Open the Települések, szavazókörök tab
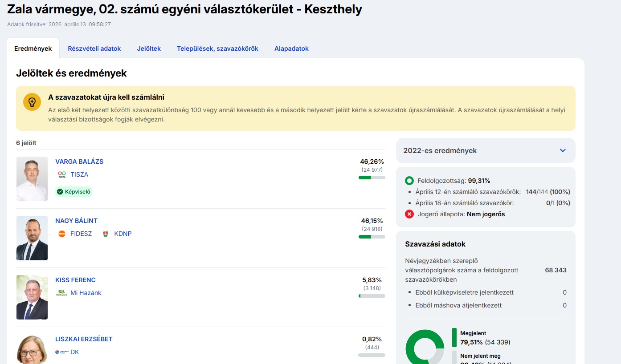The image size is (621, 364). coord(217,49)
